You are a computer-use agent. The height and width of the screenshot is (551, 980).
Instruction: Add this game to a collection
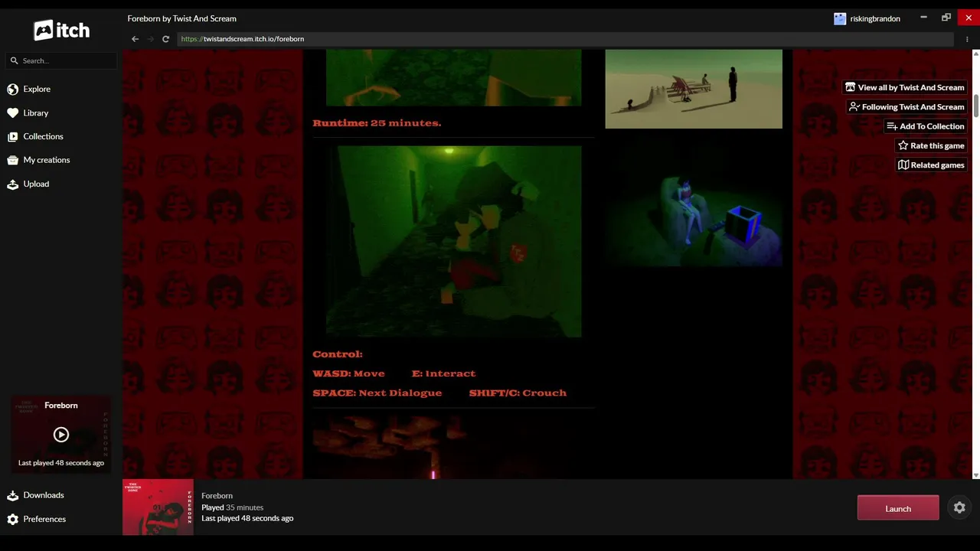925,126
